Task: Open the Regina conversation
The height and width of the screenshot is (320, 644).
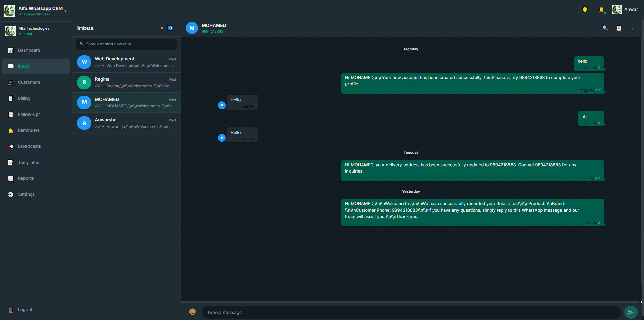Action: pyautogui.click(x=126, y=83)
